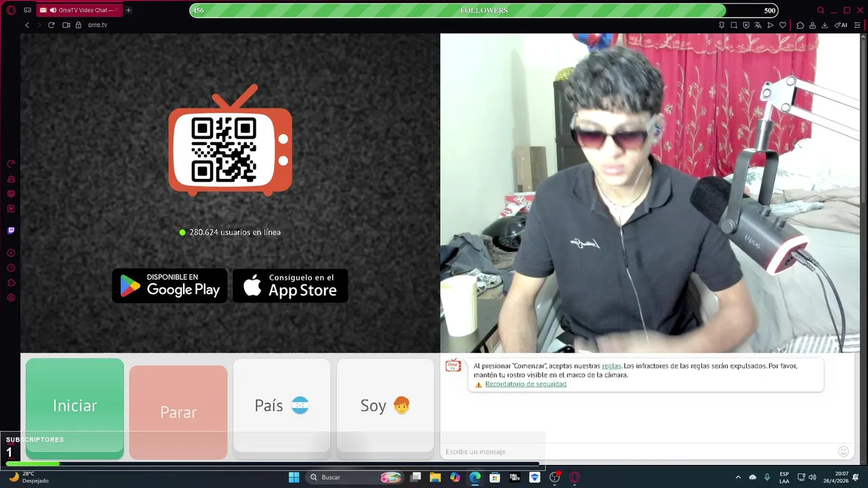The width and height of the screenshot is (868, 488).
Task: Add the page to bookmarks heart
Action: pos(783,25)
